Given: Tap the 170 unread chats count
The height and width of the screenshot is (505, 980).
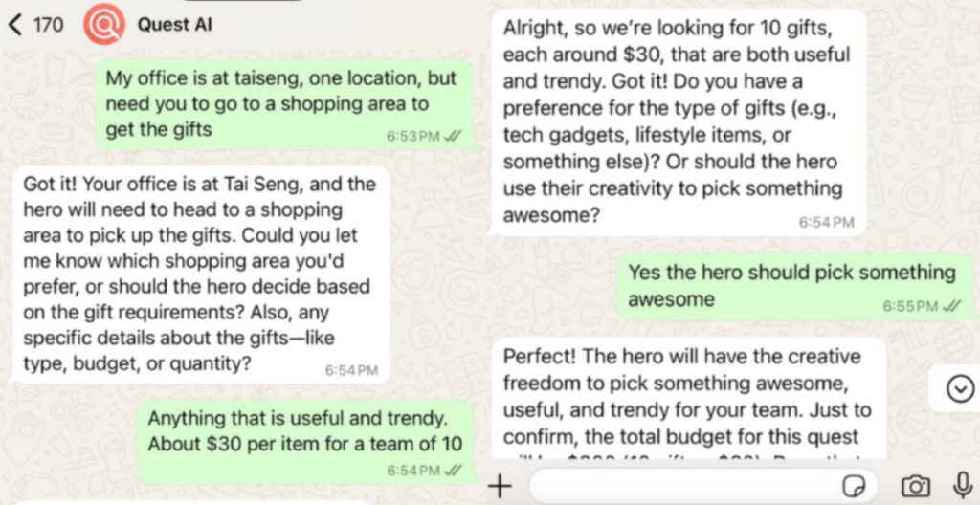Looking at the screenshot, I should 48,25.
